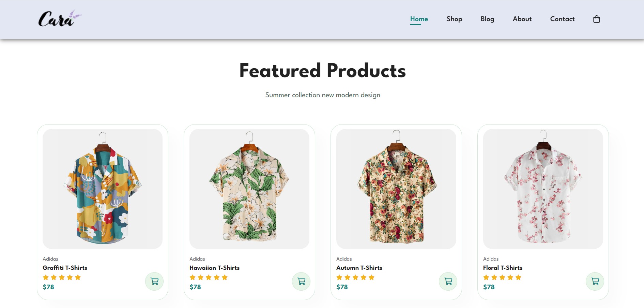Select the active Home navigation item

coord(419,19)
